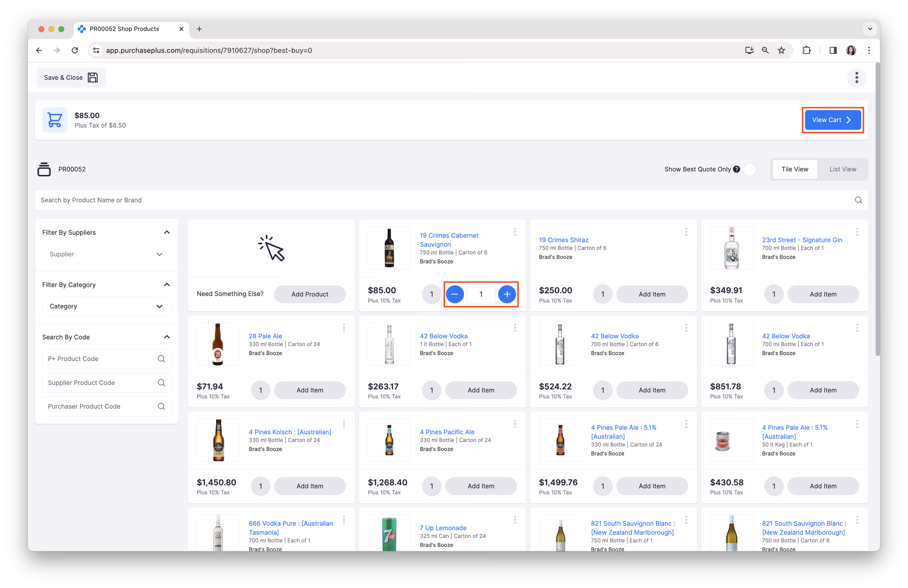Open the Chrome three-dot menu
908x588 pixels.
pyautogui.click(x=869, y=50)
